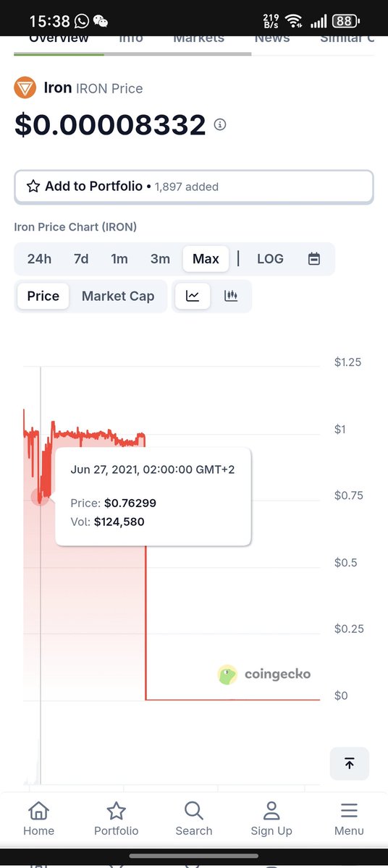The width and height of the screenshot is (388, 868).
Task: Open the calendar date range picker
Action: click(x=314, y=259)
